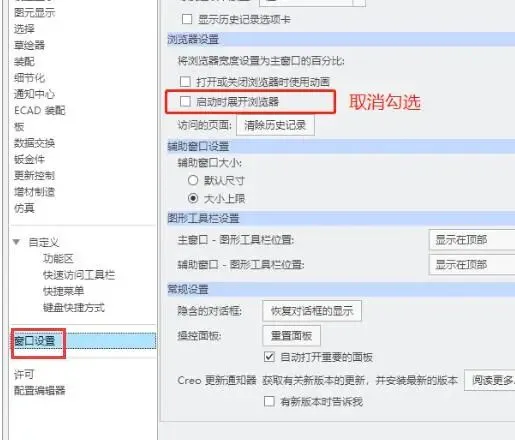The image size is (515, 440).
Task: Uncheck 自动打开重要的面板 checkbox
Action: coord(269,357)
